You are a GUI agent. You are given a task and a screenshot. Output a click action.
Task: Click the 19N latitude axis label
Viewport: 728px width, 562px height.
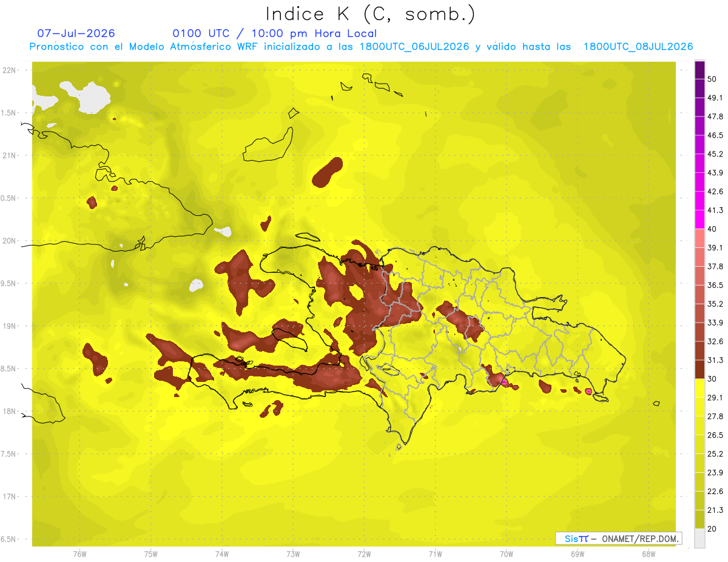[x=10, y=326]
